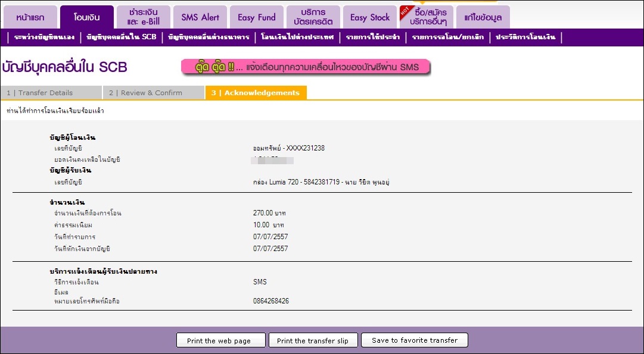Image resolution: width=644 pixels, height=354 pixels.
Task: Click the 10.00 บาท fee value
Action: coord(269,225)
